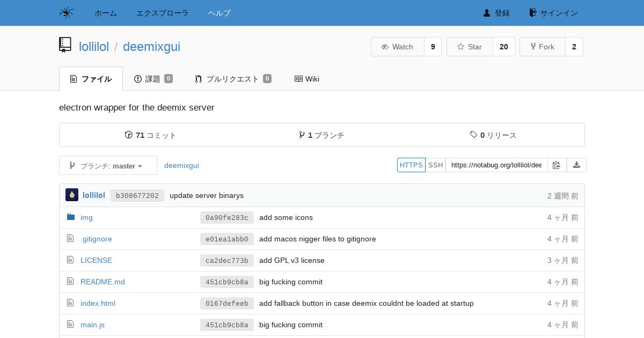Click the branch icon beside 1 ブランチ
Viewport: 644px width, 338px height.
(302, 135)
